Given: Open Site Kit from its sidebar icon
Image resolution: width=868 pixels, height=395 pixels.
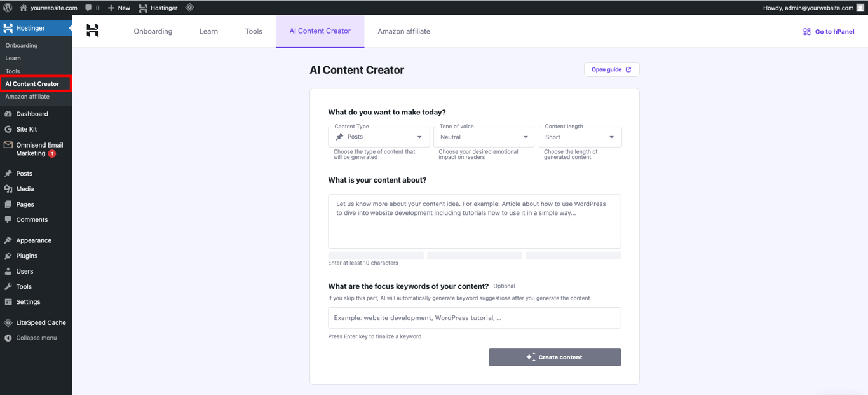Looking at the screenshot, I should (8, 129).
